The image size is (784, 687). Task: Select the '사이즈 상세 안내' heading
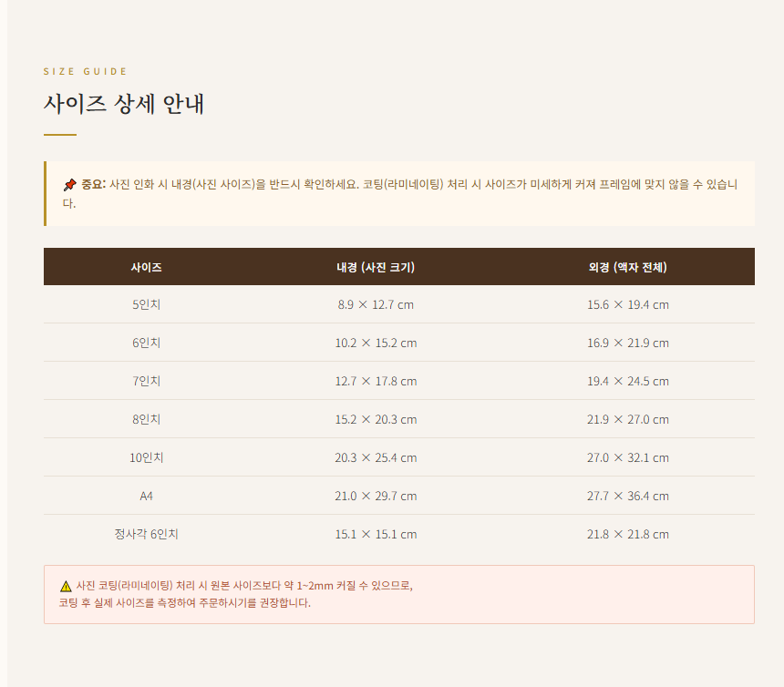pyautogui.click(x=124, y=104)
